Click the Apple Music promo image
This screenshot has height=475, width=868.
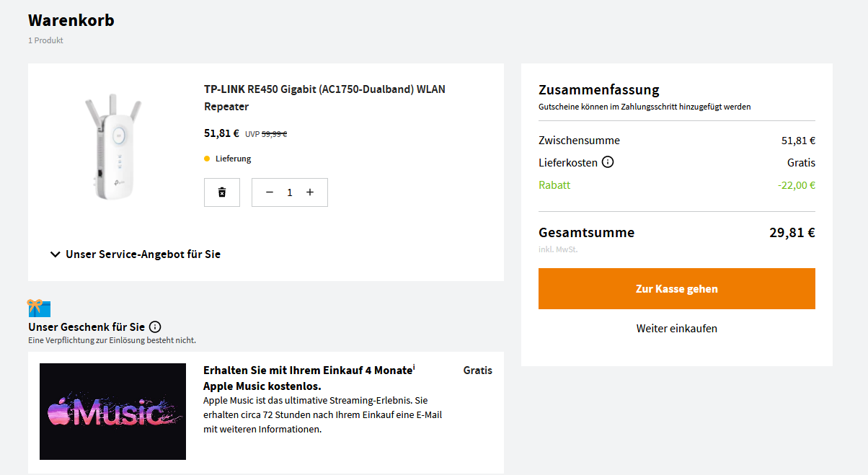point(112,412)
